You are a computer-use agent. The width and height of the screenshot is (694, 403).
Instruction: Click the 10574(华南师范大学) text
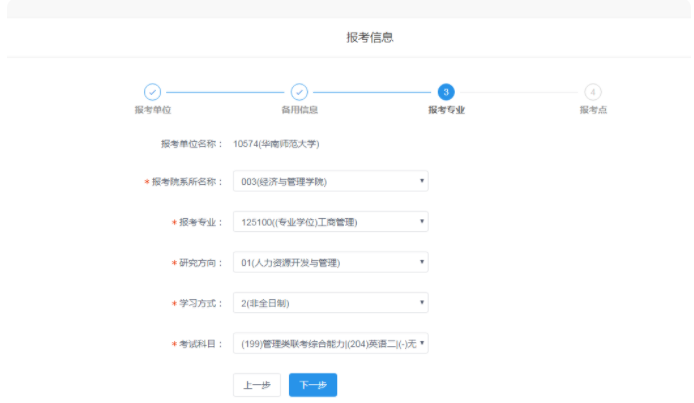[x=276, y=144]
